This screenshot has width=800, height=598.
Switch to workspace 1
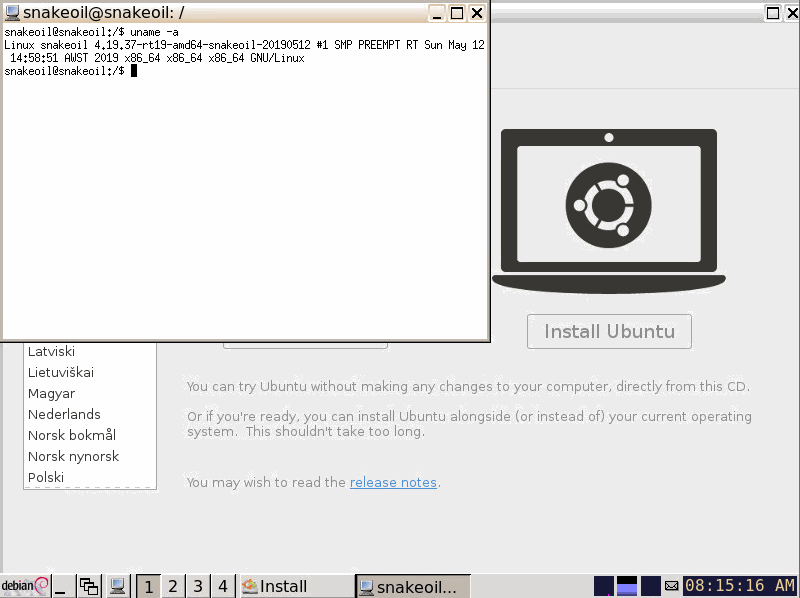tap(148, 586)
